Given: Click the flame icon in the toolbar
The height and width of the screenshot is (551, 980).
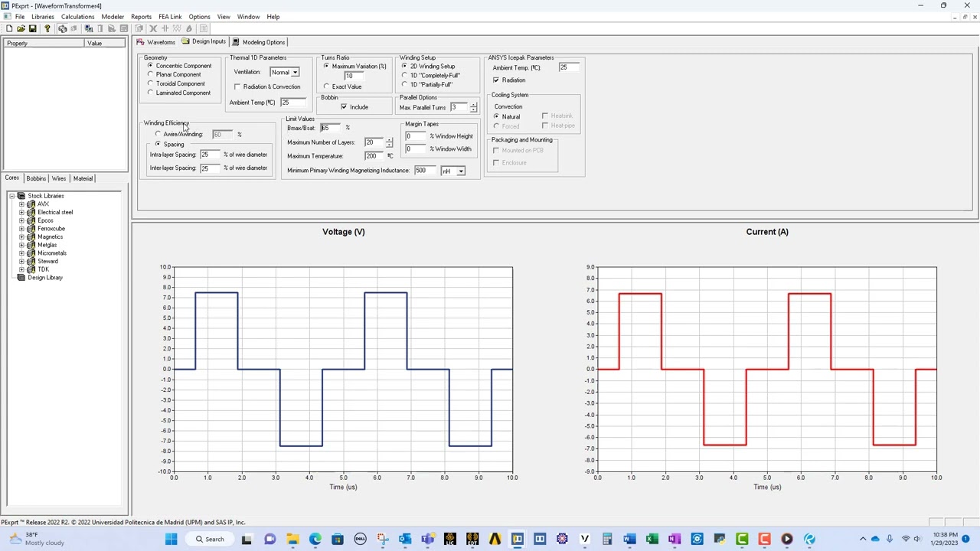Looking at the screenshot, I should point(189,28).
